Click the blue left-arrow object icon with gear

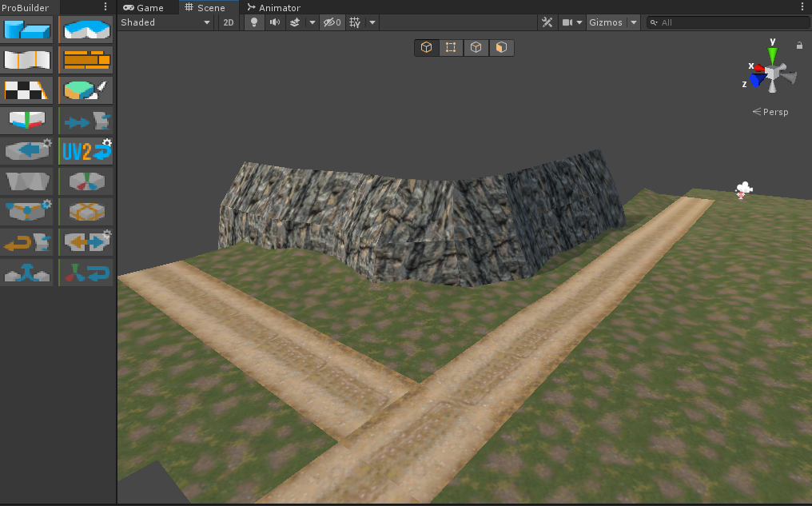tap(27, 151)
